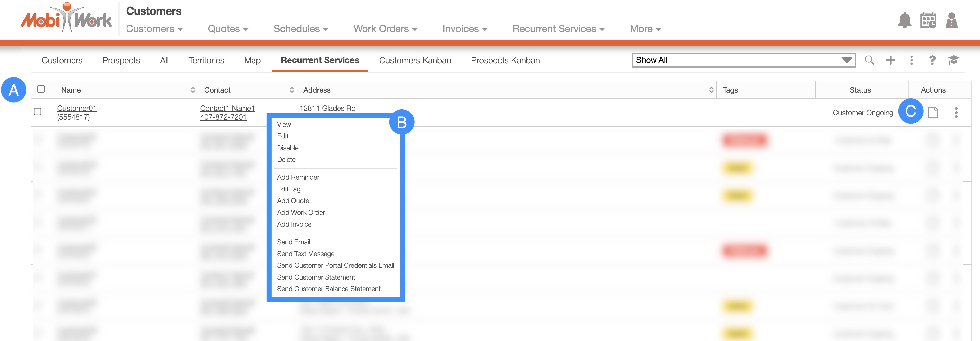The width and height of the screenshot is (980, 341).
Task: Click the search magnifier icon
Action: coord(869,60)
